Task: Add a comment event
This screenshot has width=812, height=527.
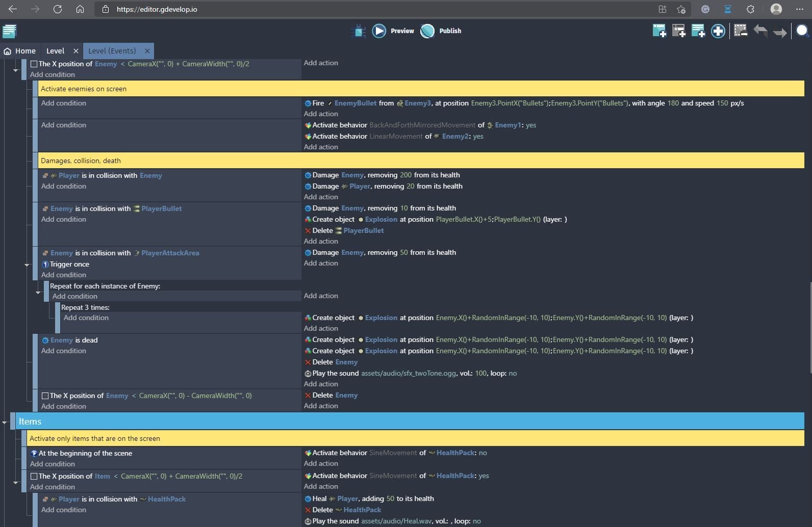Action: coord(698,31)
